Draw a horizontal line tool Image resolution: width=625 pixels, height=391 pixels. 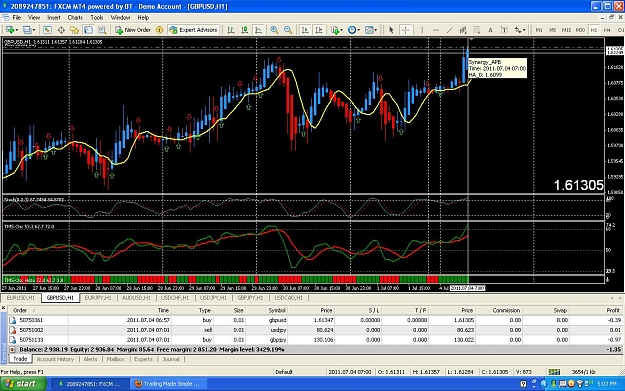[436, 30]
